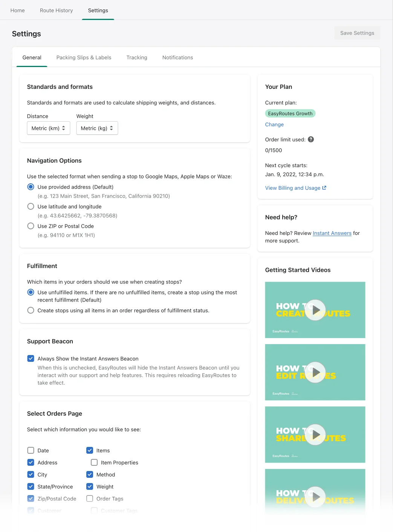Uncheck the Method checkbox
Viewport: 393px width, 532px height.
tap(90, 474)
